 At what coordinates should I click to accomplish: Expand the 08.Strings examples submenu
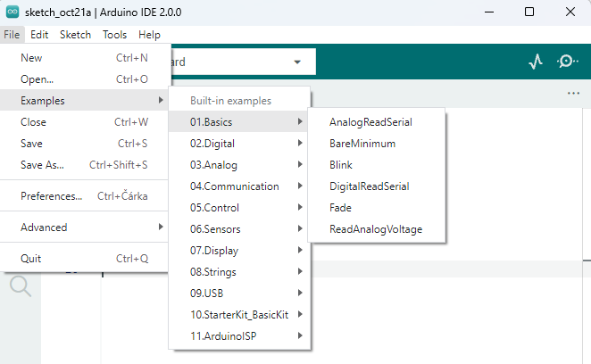click(x=239, y=272)
